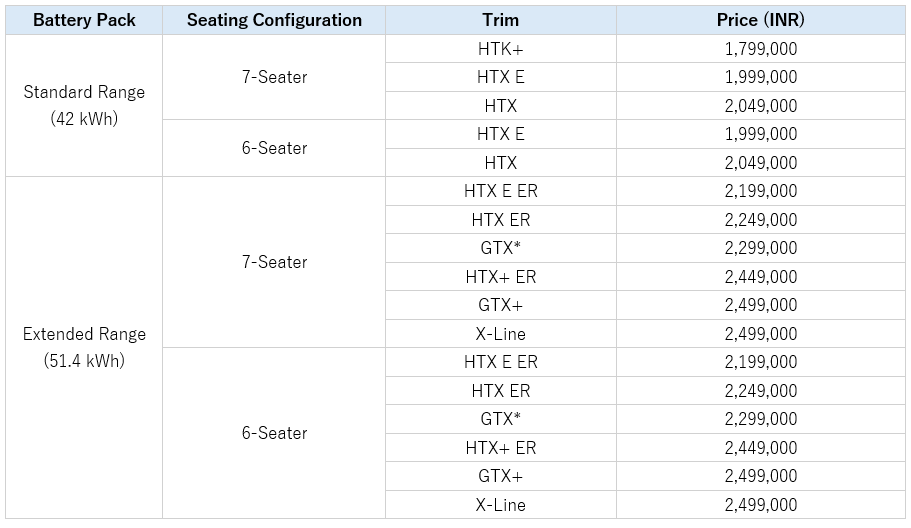Click GTX* trim in Extended 7-Seater group
This screenshot has height=528, width=911.
point(500,248)
